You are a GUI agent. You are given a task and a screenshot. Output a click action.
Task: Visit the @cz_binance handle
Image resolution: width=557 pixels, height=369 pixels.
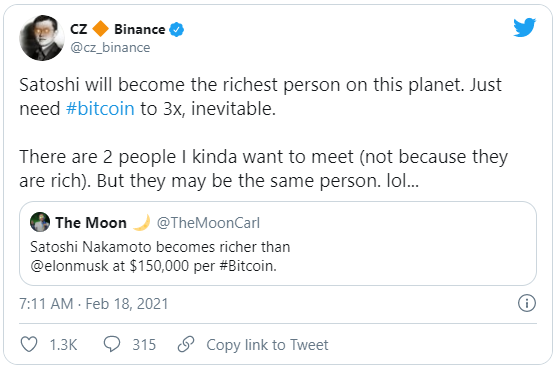click(x=110, y=48)
